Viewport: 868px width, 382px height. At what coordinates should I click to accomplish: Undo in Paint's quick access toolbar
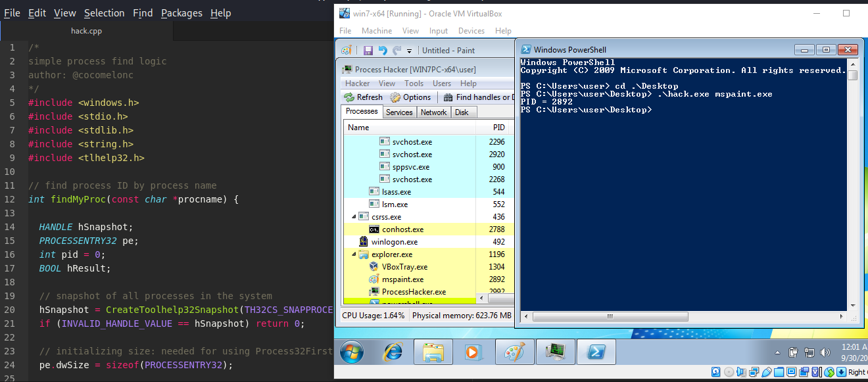click(383, 50)
